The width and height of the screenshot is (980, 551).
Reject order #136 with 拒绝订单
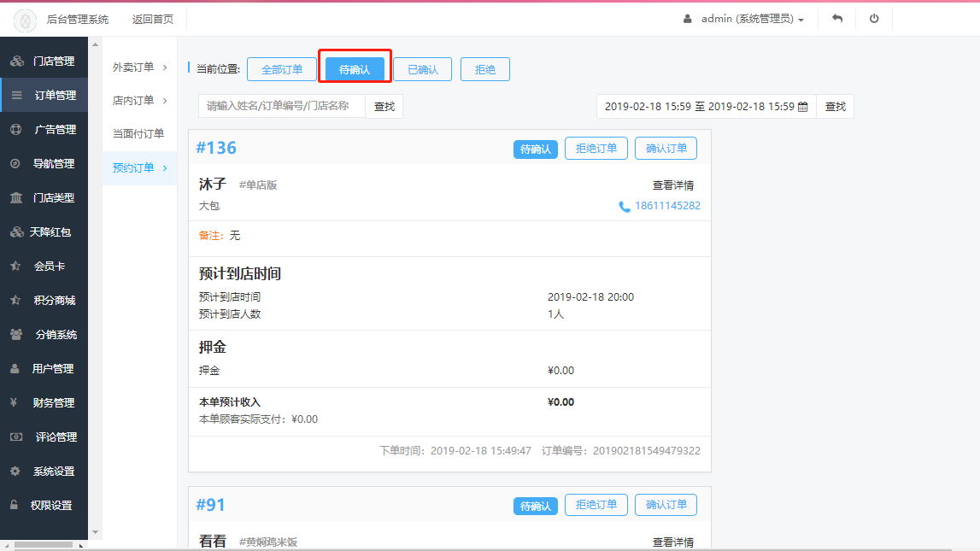pos(596,149)
